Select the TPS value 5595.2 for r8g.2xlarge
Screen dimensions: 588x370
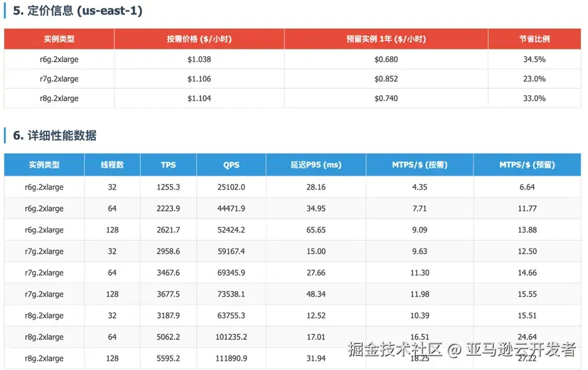167,358
